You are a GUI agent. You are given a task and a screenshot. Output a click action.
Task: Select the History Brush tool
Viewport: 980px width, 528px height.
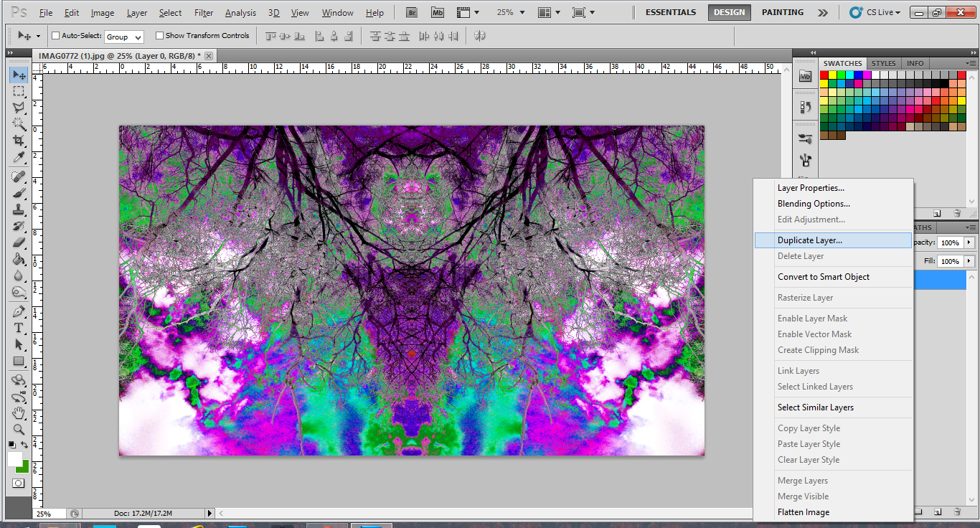[19, 226]
